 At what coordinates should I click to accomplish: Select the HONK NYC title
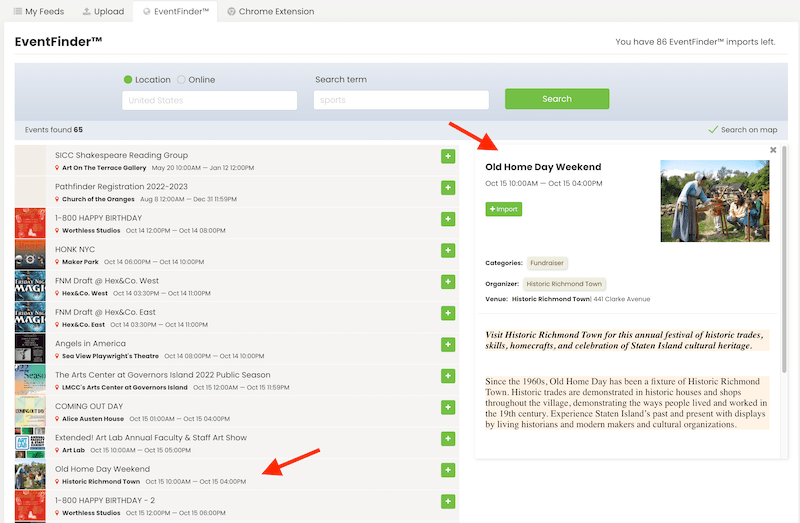[75, 250]
